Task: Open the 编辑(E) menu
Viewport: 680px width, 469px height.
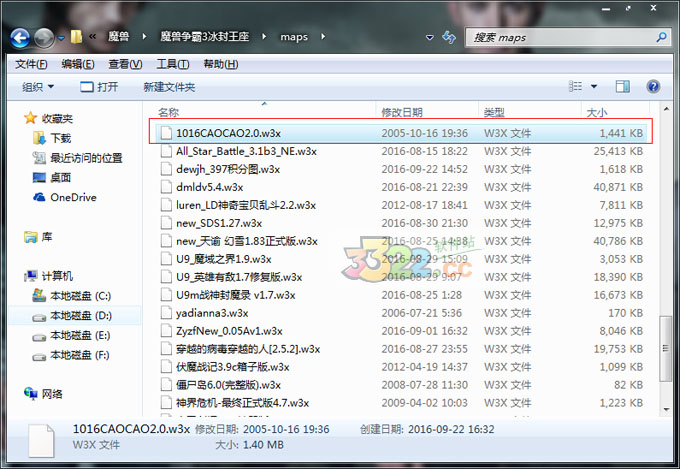Action: 78,64
